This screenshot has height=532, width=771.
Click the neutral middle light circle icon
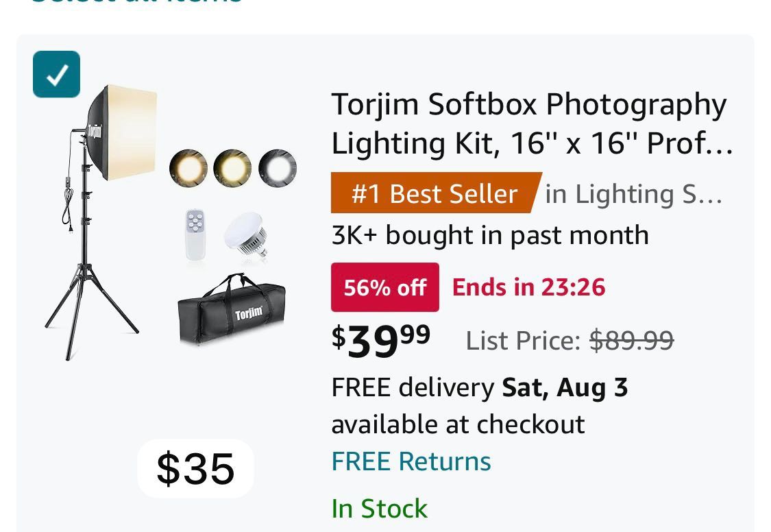tap(232, 168)
